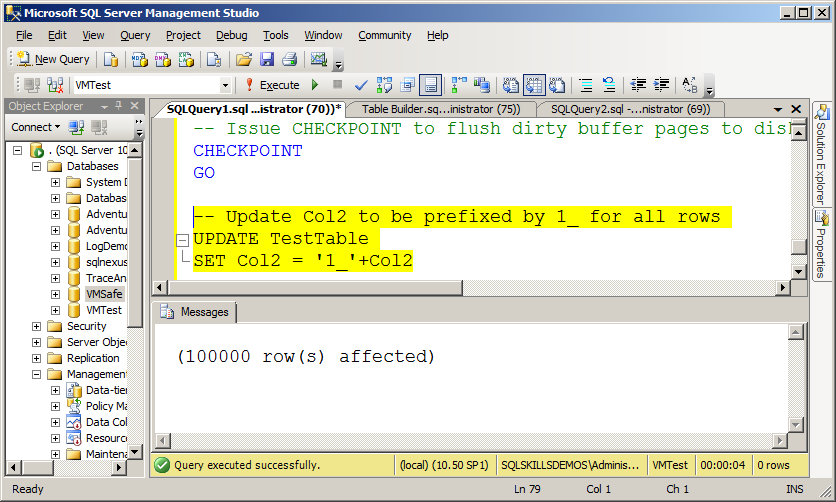Switch to the SQLQuery2.sql tab
This screenshot has width=836, height=502.
630,109
